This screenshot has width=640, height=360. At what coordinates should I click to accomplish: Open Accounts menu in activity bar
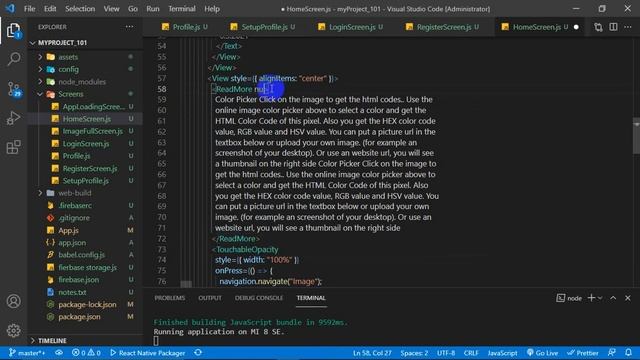(x=13, y=301)
